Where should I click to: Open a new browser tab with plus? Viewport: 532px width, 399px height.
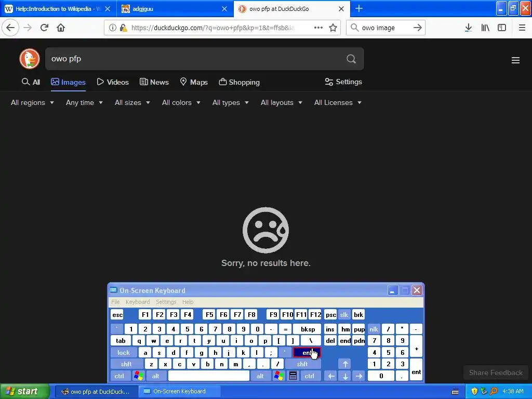[359, 8]
